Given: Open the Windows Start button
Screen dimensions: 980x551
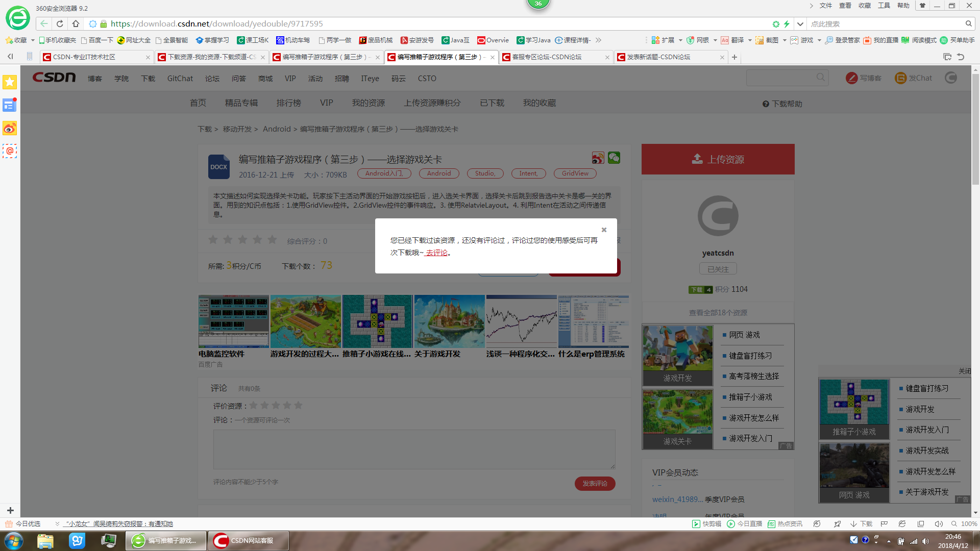Looking at the screenshot, I should click(x=14, y=541).
